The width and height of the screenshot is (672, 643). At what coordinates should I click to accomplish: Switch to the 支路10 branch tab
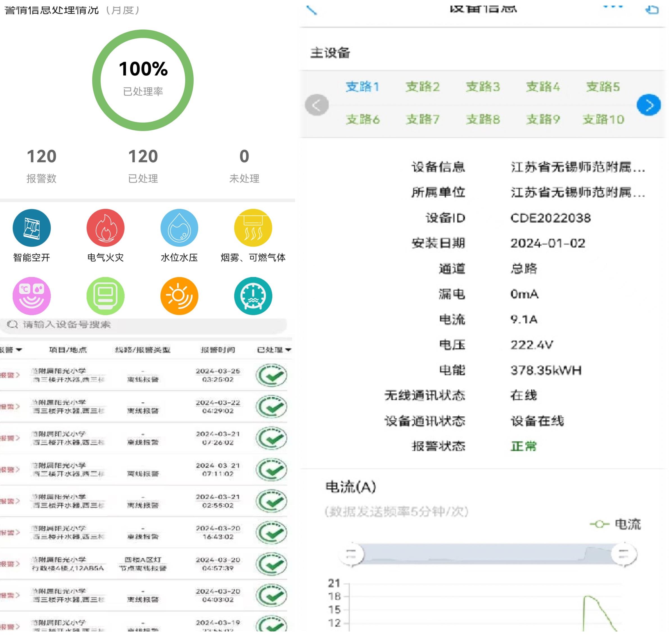[x=603, y=119]
